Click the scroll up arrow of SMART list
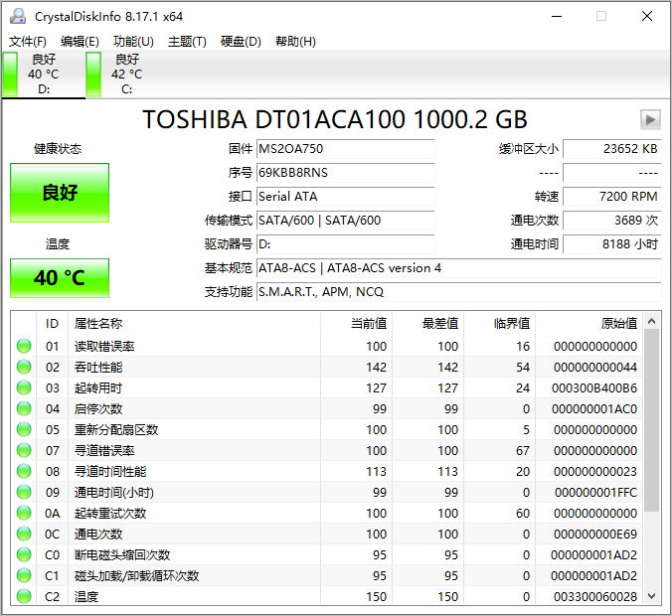The image size is (672, 616). pyautogui.click(x=652, y=321)
